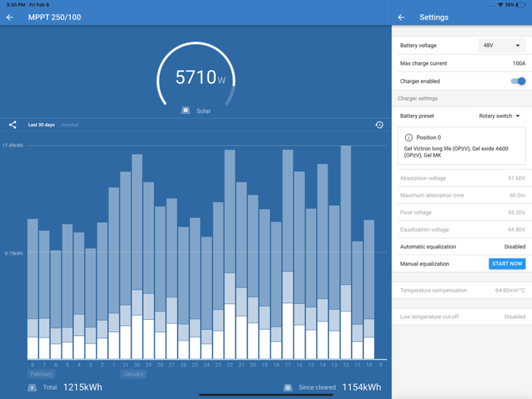Viewport: 532px width, 399px height.
Task: Tap the 17.49kWh axis label
Action: click(13, 146)
